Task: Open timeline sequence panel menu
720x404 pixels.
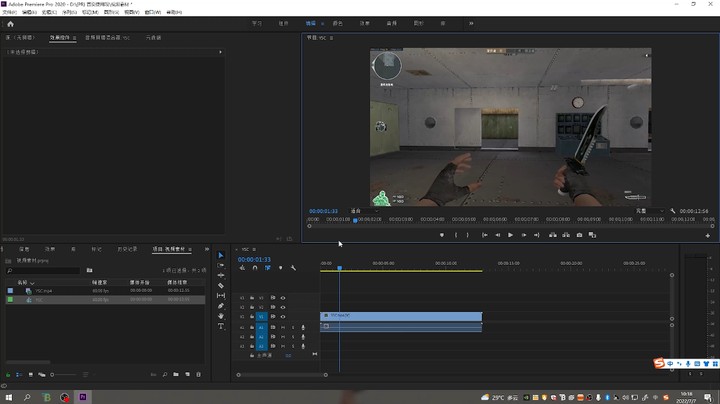Action: [x=254, y=249]
